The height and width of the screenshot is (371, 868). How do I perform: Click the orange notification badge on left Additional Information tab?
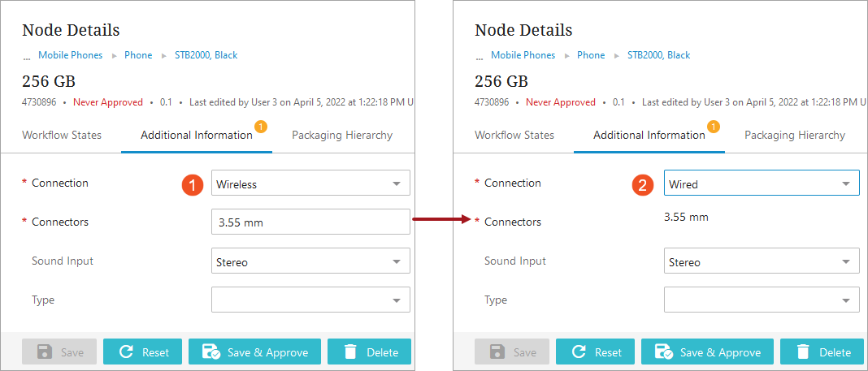[260, 126]
